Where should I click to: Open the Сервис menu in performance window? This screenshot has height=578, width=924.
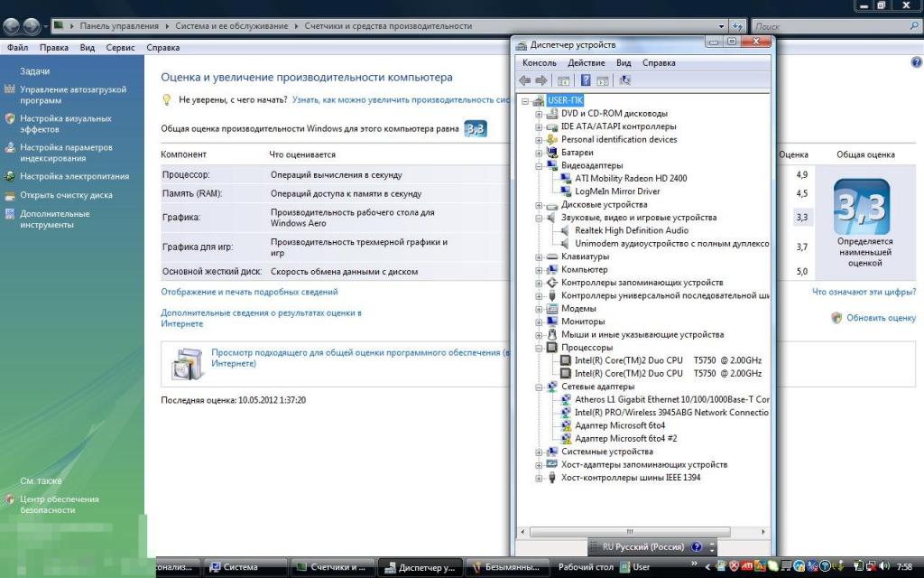tap(120, 47)
